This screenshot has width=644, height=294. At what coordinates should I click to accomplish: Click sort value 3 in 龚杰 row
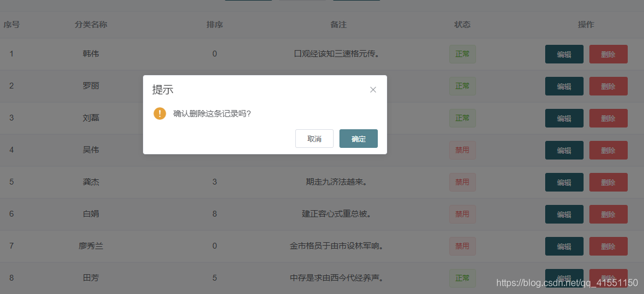tap(215, 182)
